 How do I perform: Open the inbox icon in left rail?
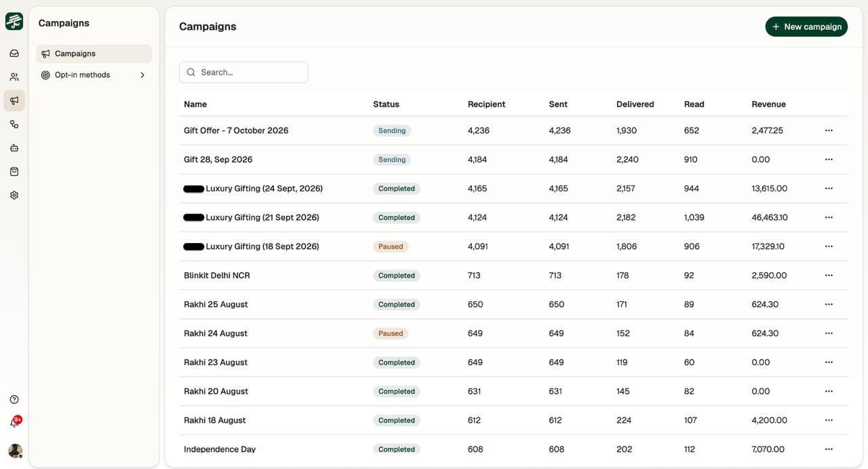pos(14,54)
